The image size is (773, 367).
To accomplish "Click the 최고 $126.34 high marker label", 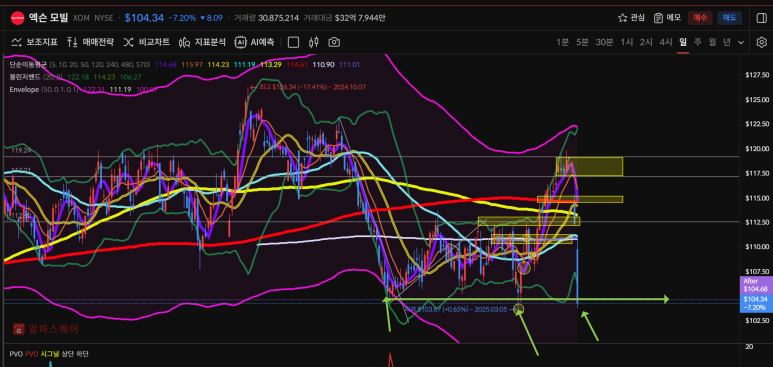I will coord(308,87).
